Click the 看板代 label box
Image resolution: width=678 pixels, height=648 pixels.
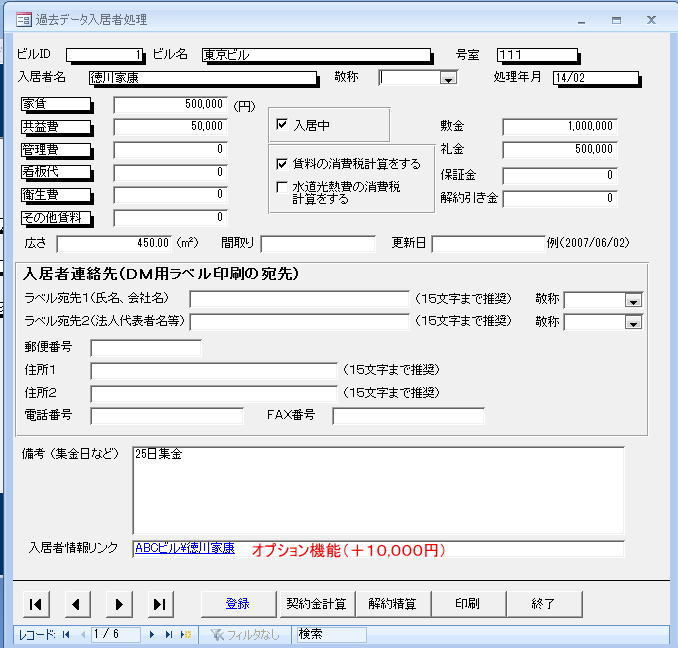tap(56, 172)
